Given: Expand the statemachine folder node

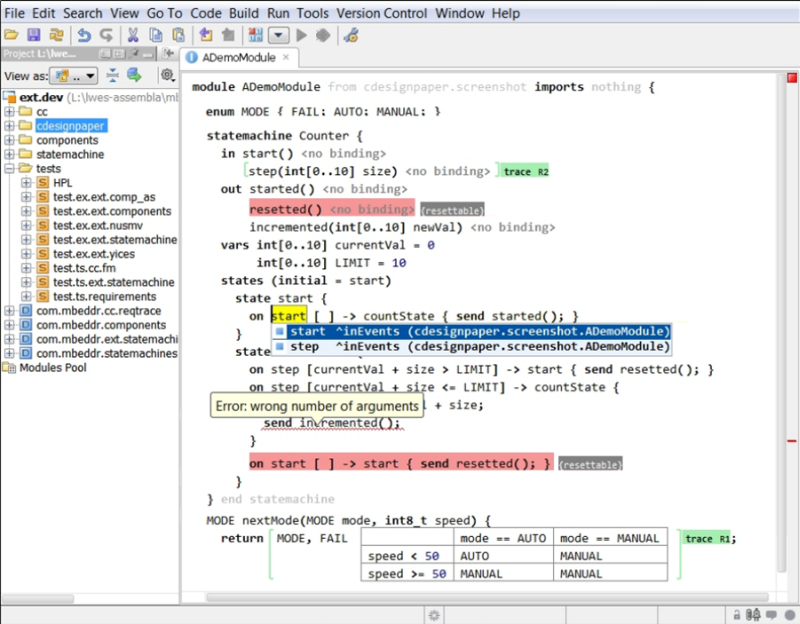Looking at the screenshot, I should pos(10,155).
